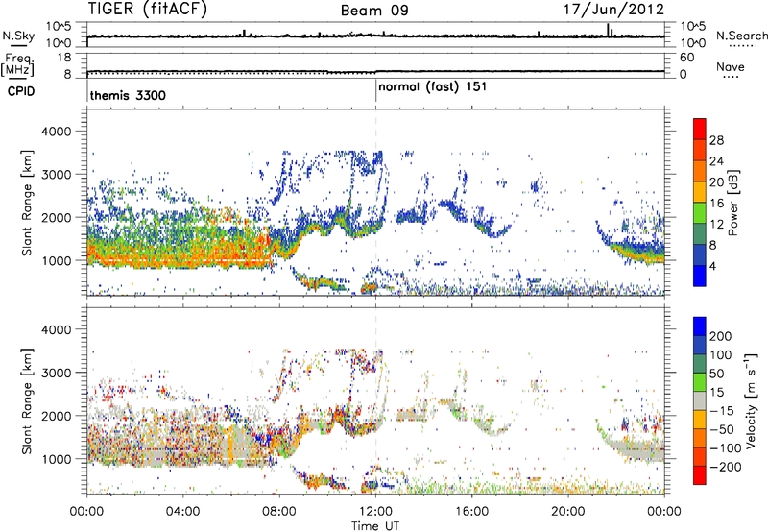
Task: Click the power panel 'Slant Range [km]' label
Action: [27, 203]
